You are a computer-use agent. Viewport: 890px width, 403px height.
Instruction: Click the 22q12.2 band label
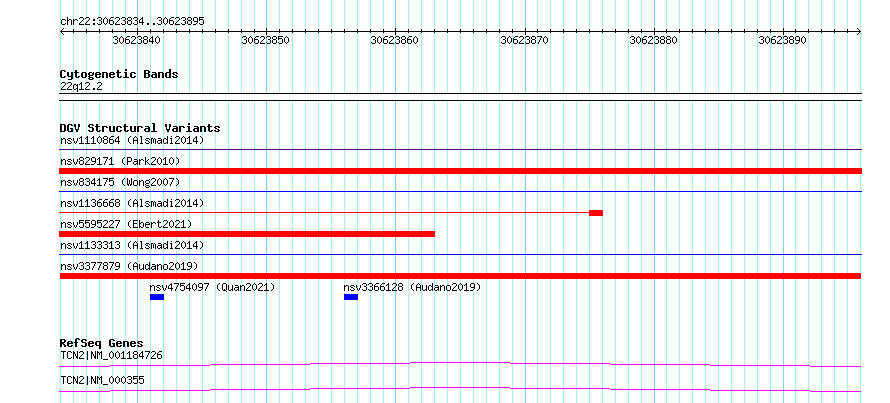click(x=81, y=87)
